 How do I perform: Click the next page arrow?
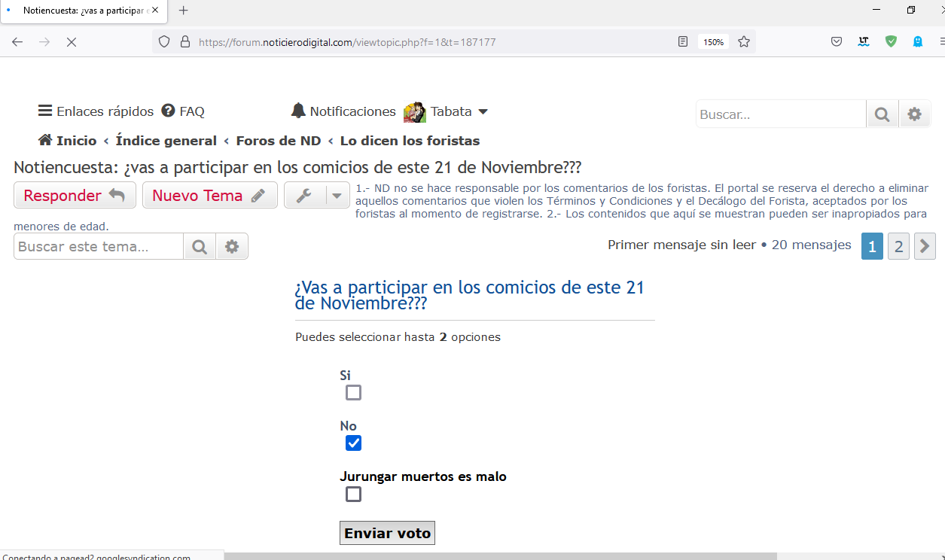coord(925,246)
